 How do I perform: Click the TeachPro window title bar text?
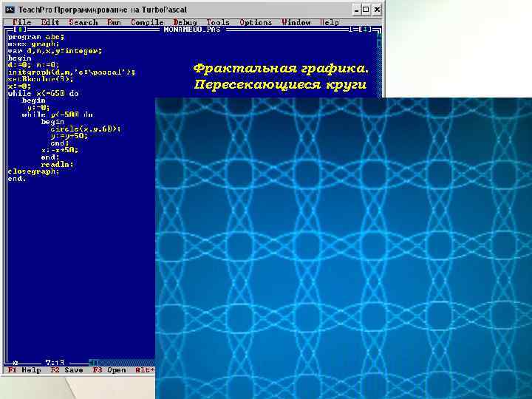(103, 10)
